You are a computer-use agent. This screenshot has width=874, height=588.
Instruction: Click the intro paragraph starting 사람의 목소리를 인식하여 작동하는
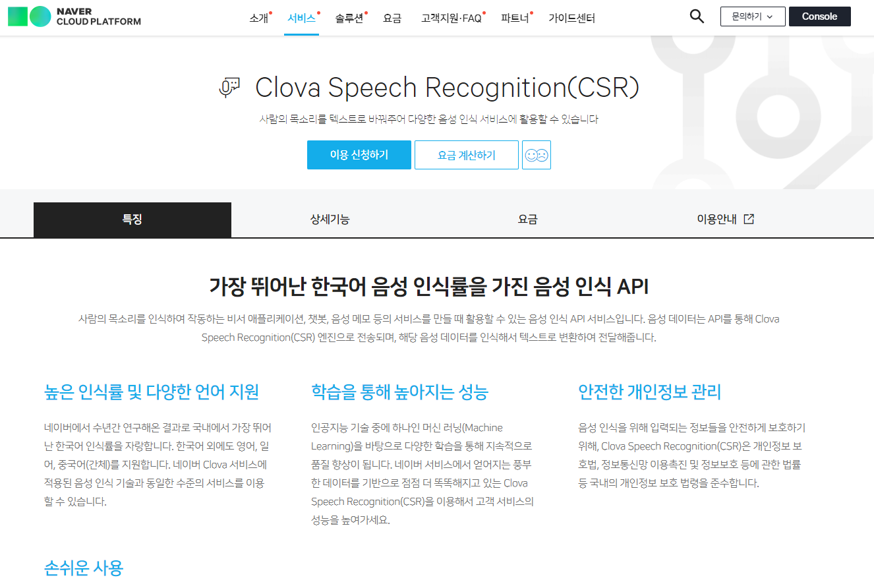429,328
